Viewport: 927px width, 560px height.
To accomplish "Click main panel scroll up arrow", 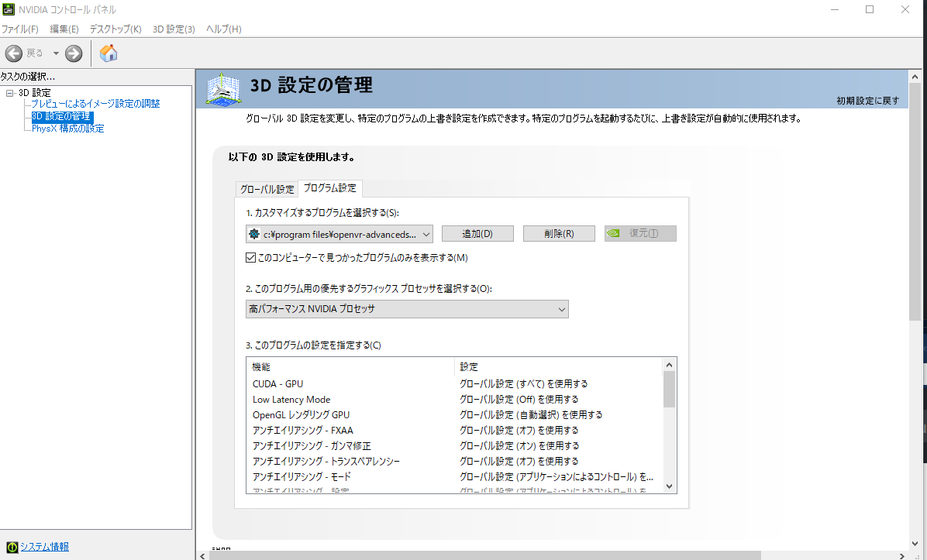I will click(915, 77).
